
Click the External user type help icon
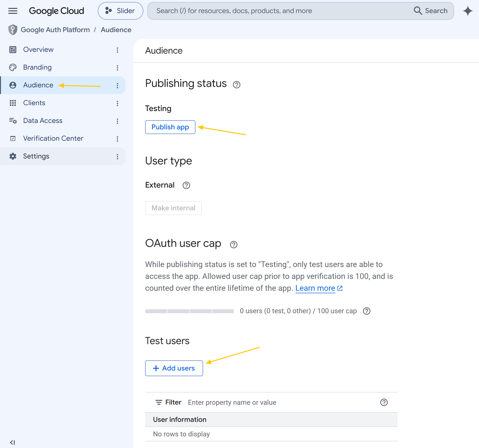click(x=186, y=185)
